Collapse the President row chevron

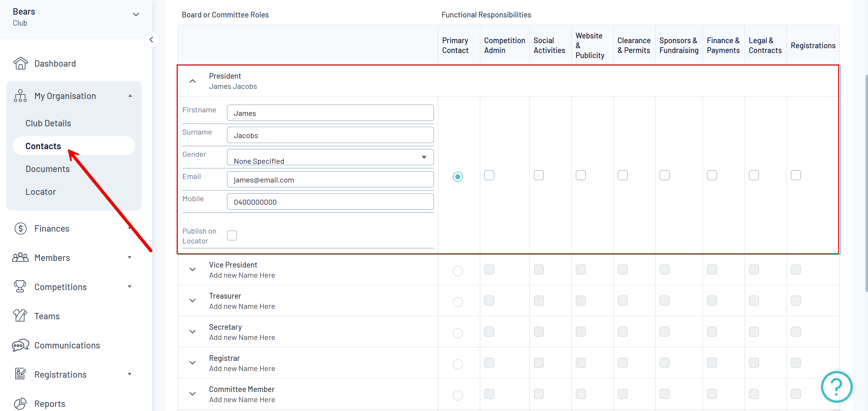[x=193, y=81]
